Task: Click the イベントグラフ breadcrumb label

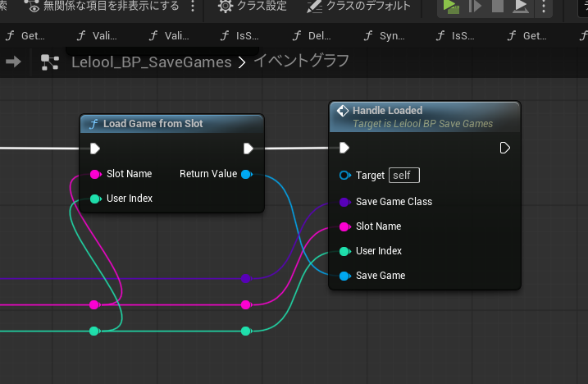Action: point(302,62)
